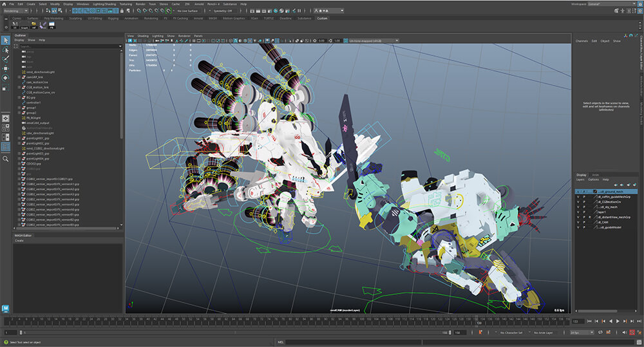Switch to the Anim layer tab
Viewport: 644px width, 347px height.
595,175
